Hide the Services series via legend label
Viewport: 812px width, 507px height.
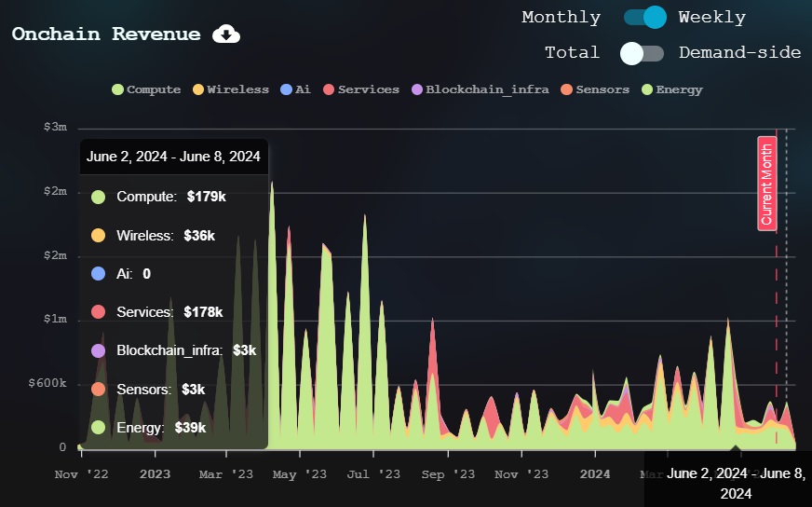click(368, 89)
